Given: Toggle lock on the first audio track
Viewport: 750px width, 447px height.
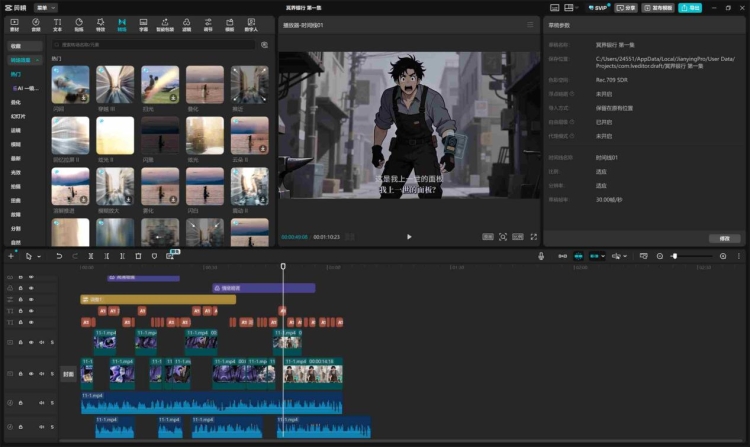Looking at the screenshot, I should [x=21, y=403].
